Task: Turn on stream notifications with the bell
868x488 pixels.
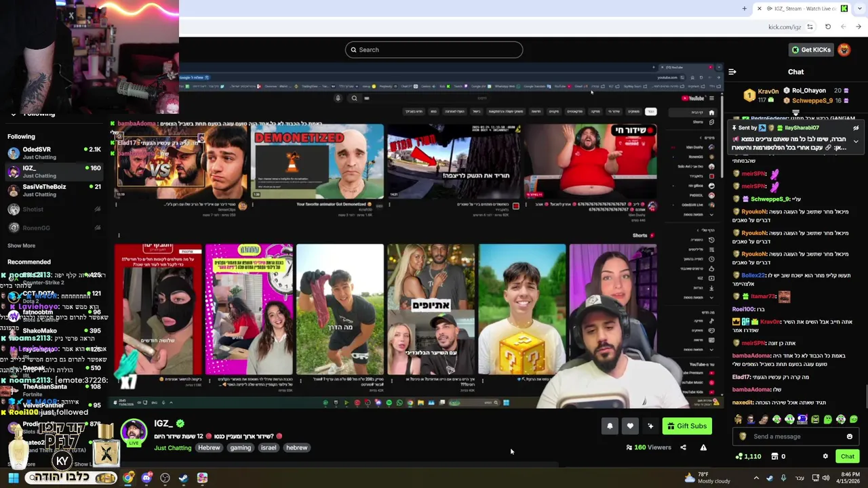Action: coord(610,426)
